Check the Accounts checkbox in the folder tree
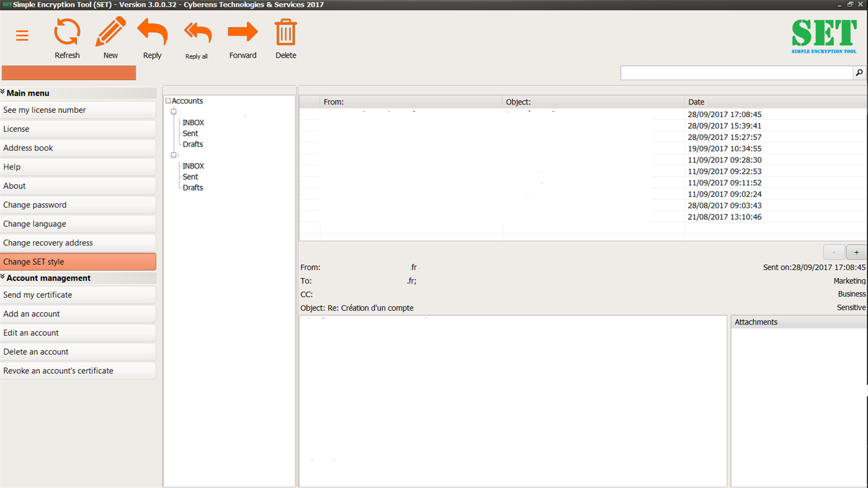Image resolution: width=868 pixels, height=488 pixels. click(x=168, y=100)
